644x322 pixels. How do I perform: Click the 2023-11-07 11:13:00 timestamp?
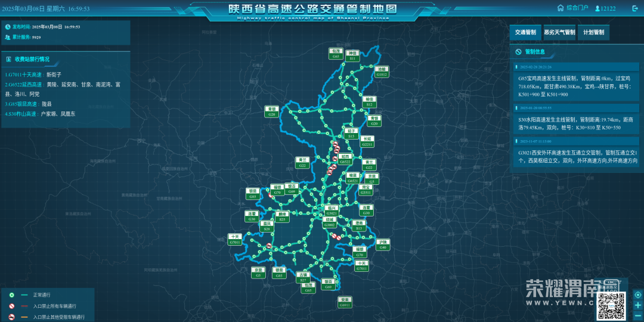tap(535, 141)
